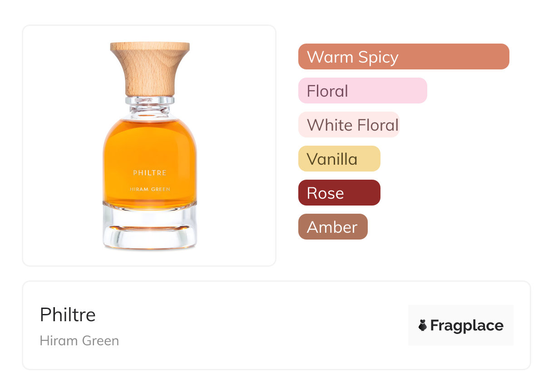Select the Warm Spicy accord bar
The height and width of the screenshot is (392, 553).
pos(403,57)
